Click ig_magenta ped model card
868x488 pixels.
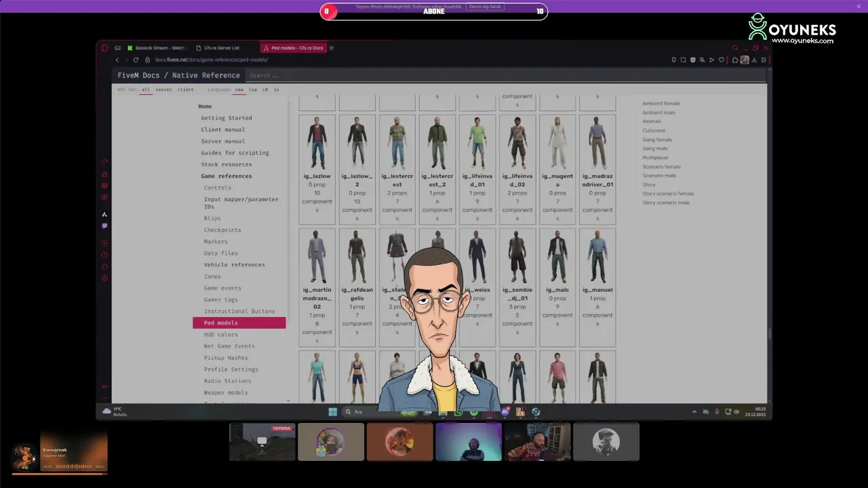[557, 169]
